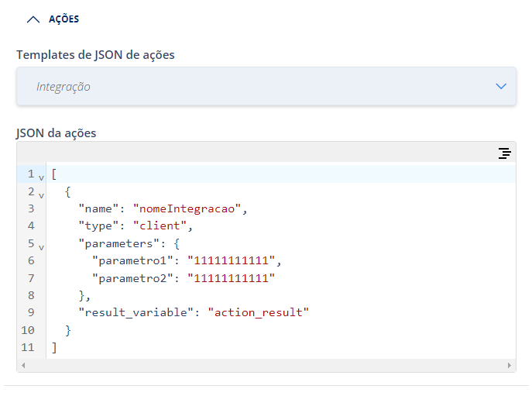Click the AÇÕES section header label
Viewport: 532px width, 396px height.
click(63, 19)
